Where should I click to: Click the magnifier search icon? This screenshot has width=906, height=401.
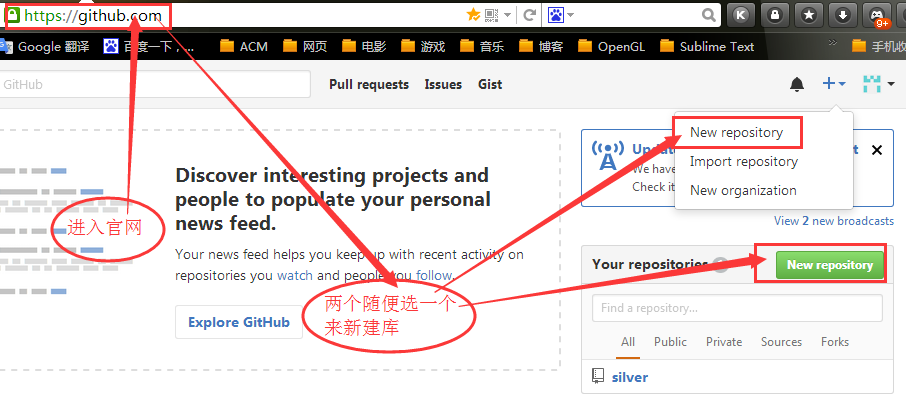tap(709, 16)
